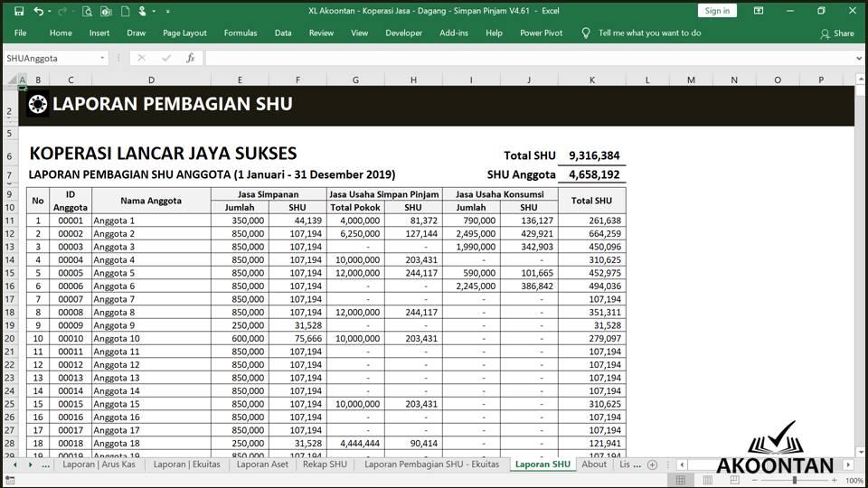Open the Help ribbon tab

click(x=494, y=33)
